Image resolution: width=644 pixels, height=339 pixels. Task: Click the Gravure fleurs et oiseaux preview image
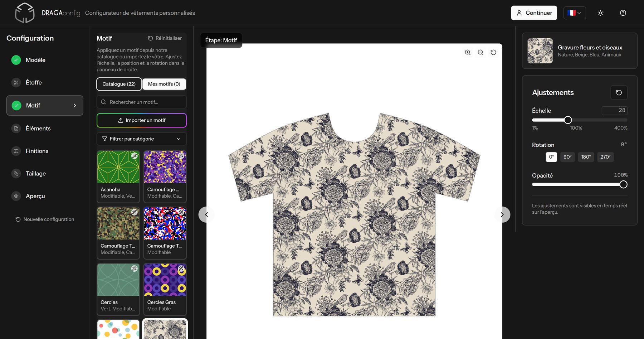(x=540, y=51)
